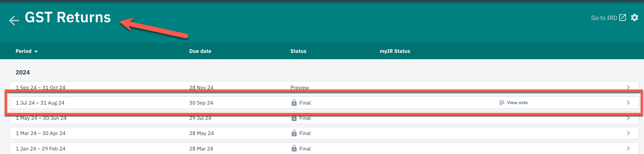The image size is (644, 154).
Task: Open the return due 30 Sep 24
Action: [x=201, y=103]
